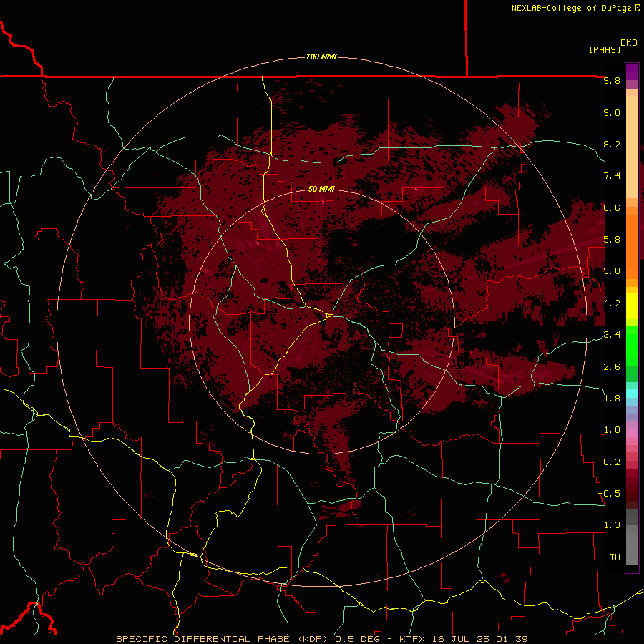Click the 6.6 legend value

tap(612, 208)
